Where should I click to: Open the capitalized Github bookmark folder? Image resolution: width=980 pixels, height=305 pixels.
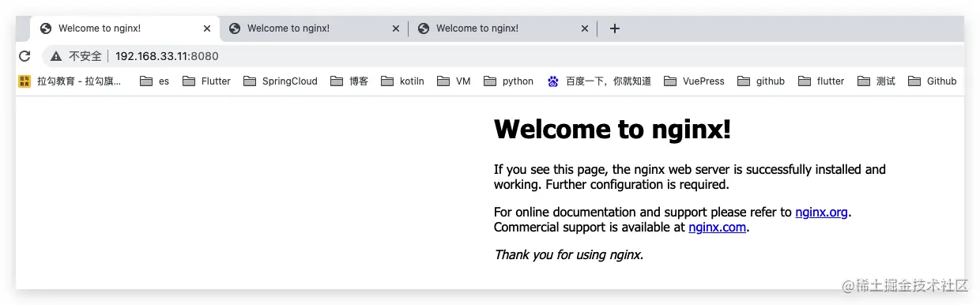point(933,81)
